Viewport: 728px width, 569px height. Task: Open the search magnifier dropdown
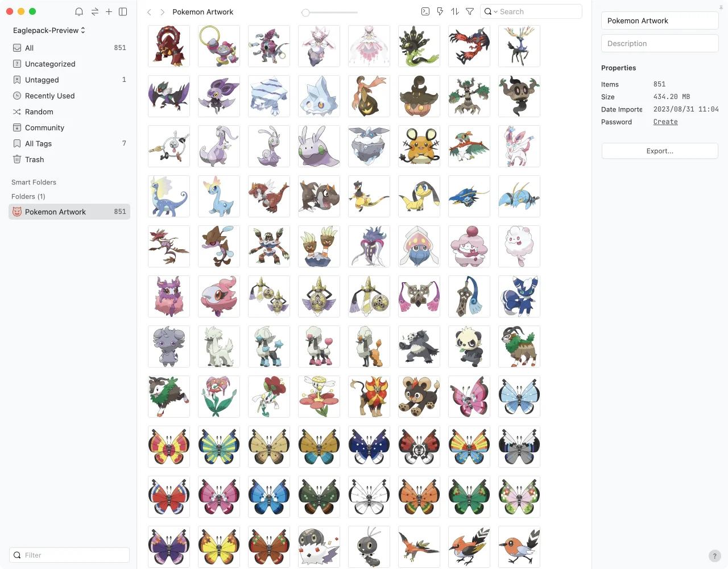[490, 11]
